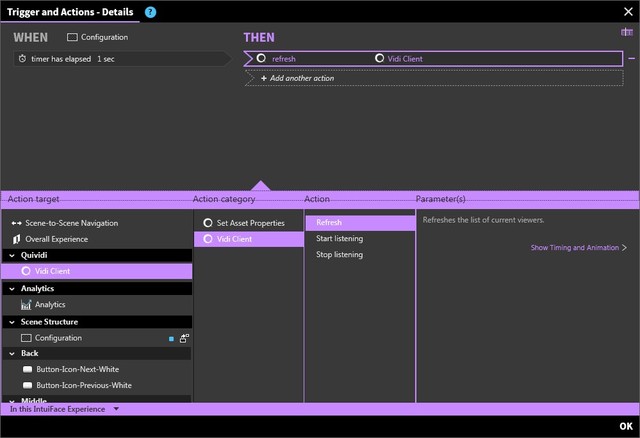Select Button-Icon-Previous-White in the target list
Image resolution: width=640 pixels, height=438 pixels.
(x=83, y=385)
